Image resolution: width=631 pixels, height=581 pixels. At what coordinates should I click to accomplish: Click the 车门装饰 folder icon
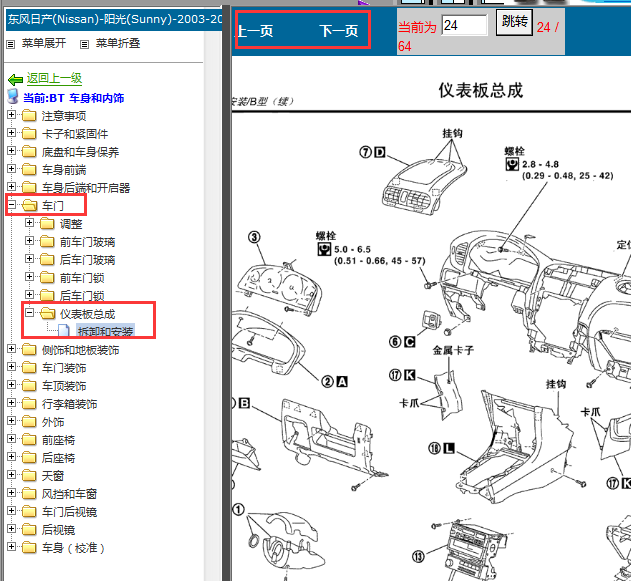[29, 368]
